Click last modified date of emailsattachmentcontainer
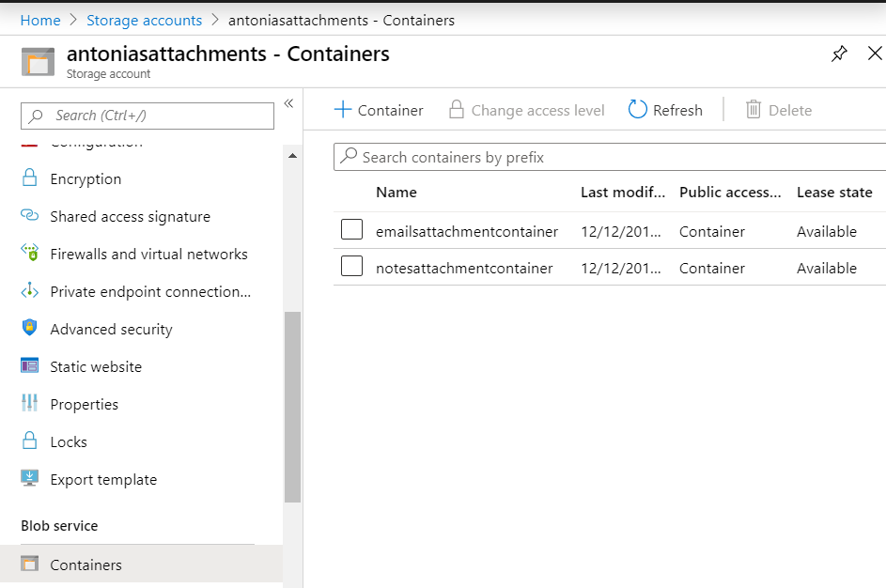This screenshot has height=588, width=886. tap(620, 231)
